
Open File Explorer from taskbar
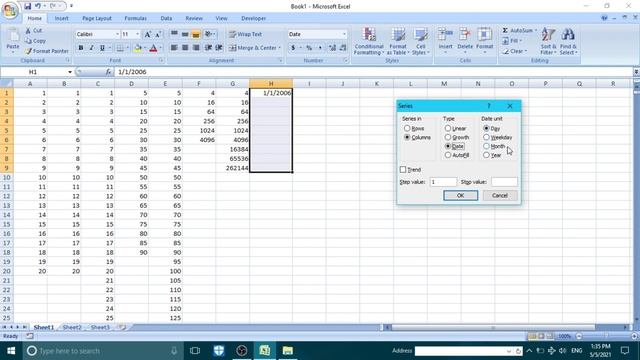(288, 351)
